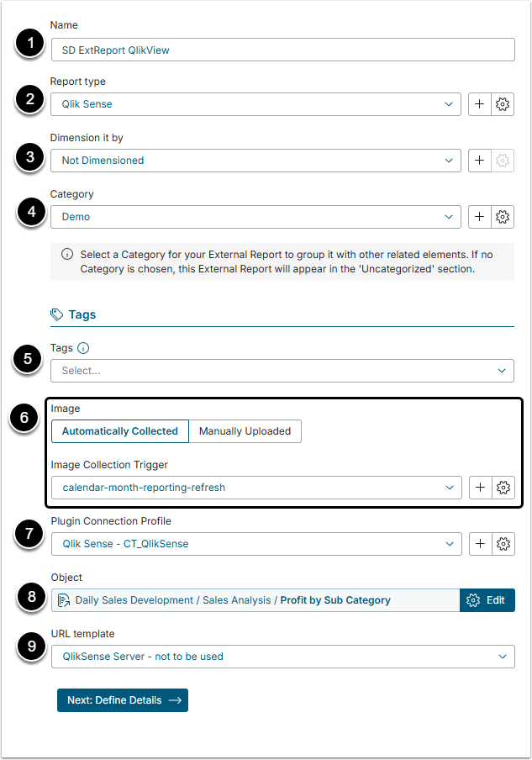Add a new dimension with the plus icon
532x760 pixels.
pyautogui.click(x=479, y=161)
